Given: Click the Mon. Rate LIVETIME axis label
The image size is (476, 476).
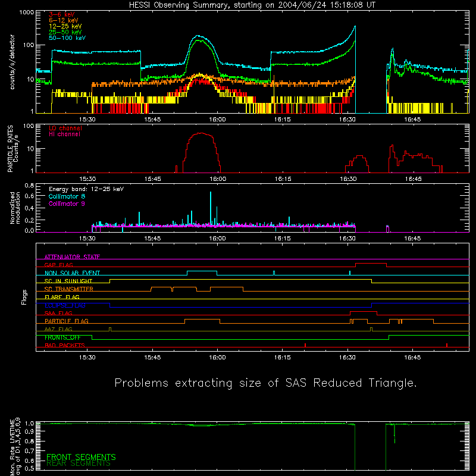Looking at the screenshot, I should pyautogui.click(x=15, y=446).
